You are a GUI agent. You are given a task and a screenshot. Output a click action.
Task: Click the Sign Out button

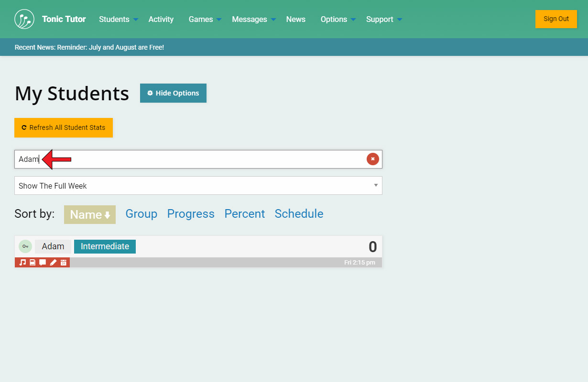(555, 19)
